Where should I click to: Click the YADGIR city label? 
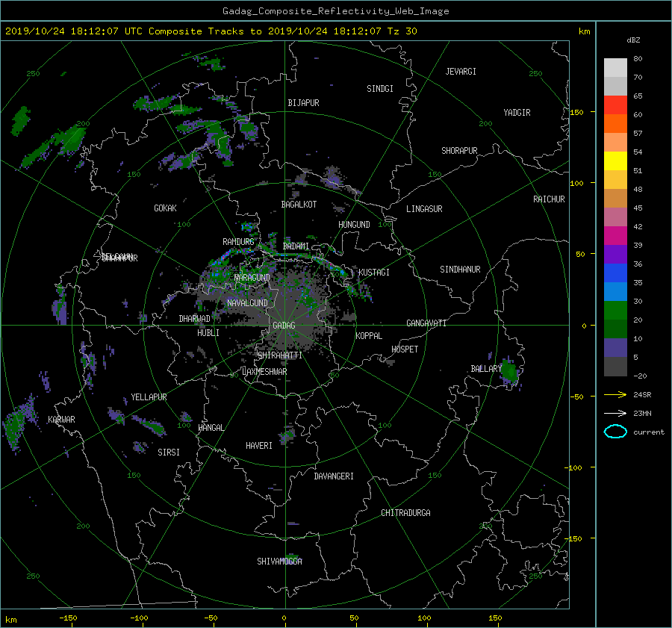pos(517,113)
